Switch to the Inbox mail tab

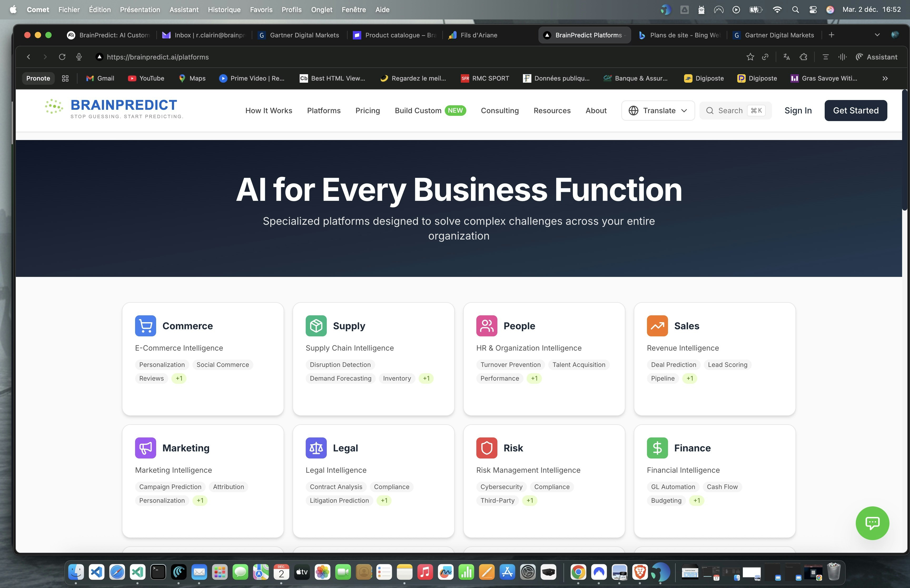(x=204, y=35)
